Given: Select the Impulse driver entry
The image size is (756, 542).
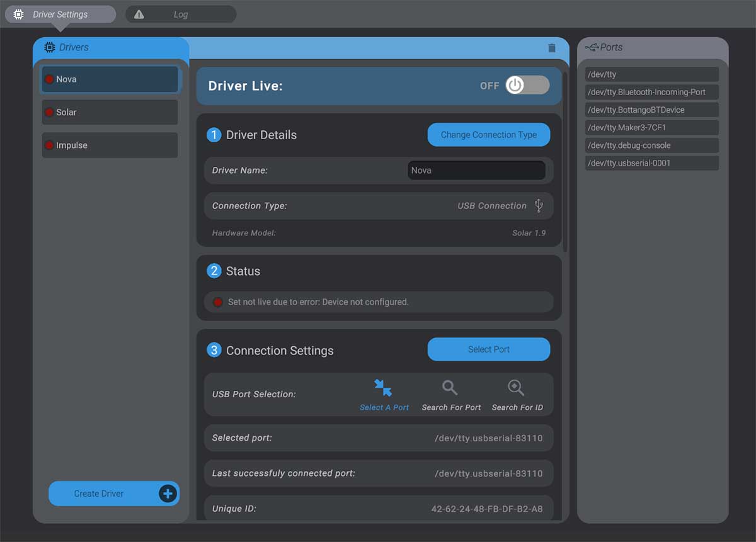Looking at the screenshot, I should [x=110, y=145].
